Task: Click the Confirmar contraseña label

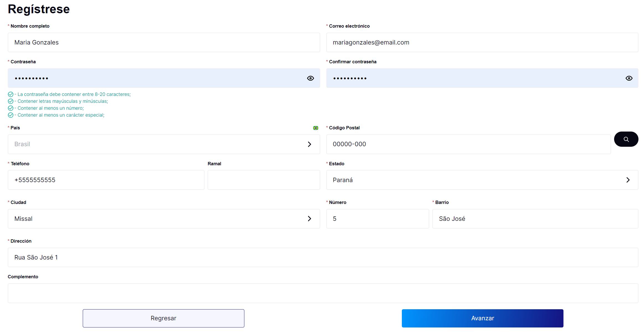Action: (353, 62)
